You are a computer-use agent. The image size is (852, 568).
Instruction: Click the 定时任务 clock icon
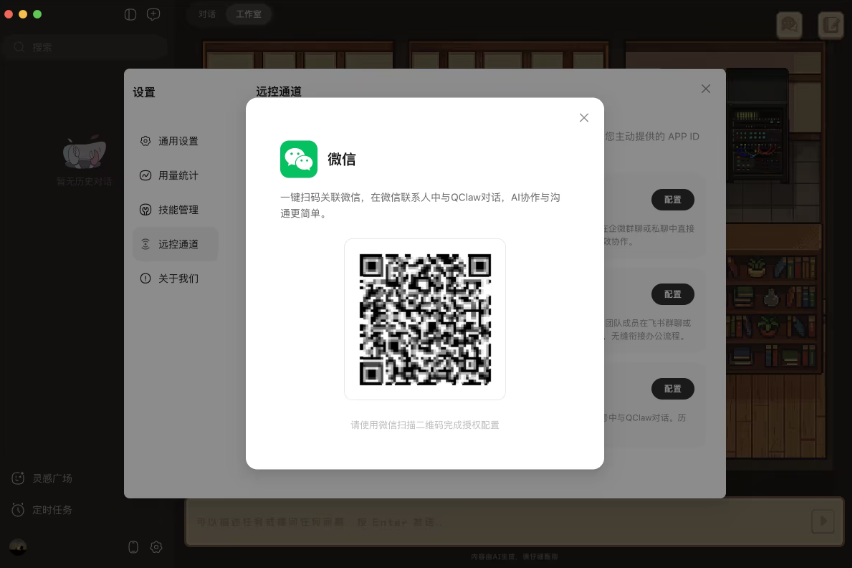[18, 510]
